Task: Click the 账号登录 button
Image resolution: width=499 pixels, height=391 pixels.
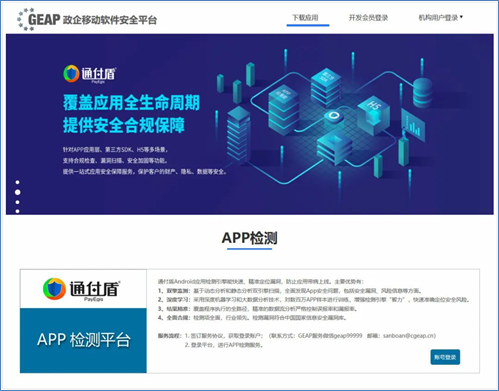Action: (x=445, y=357)
